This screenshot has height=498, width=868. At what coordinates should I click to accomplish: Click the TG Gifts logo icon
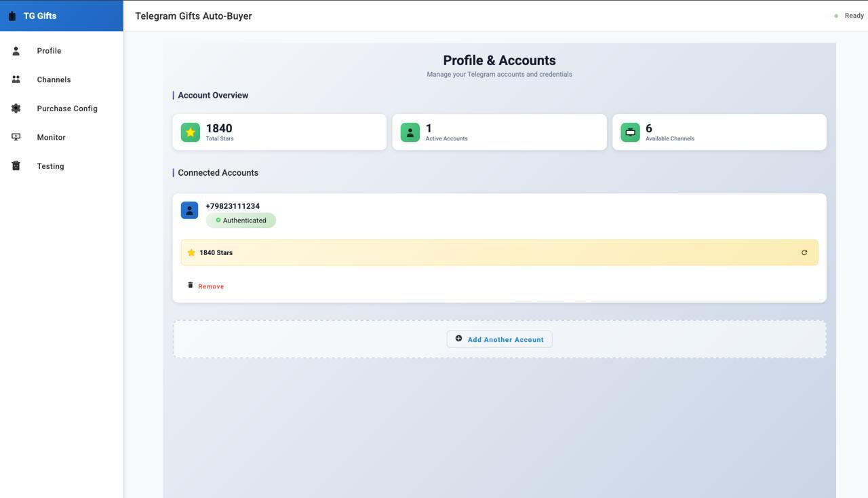(x=12, y=16)
